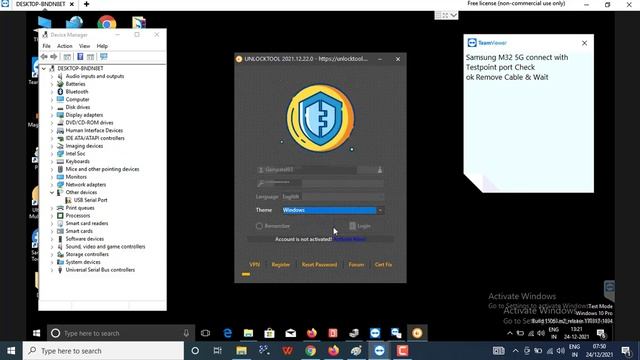Image resolution: width=640 pixels, height=360 pixels.
Task: Click local volume speaker tray icon
Action: 561,351
